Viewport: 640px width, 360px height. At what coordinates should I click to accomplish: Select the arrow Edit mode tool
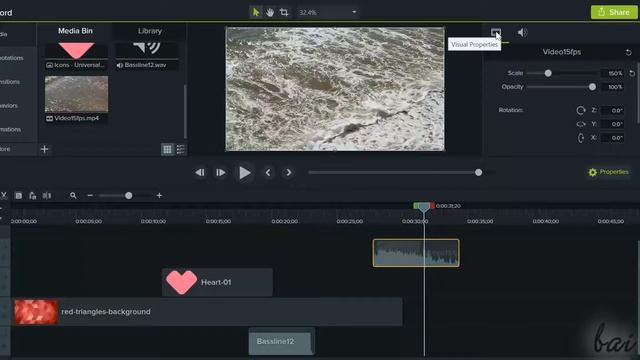[256, 12]
